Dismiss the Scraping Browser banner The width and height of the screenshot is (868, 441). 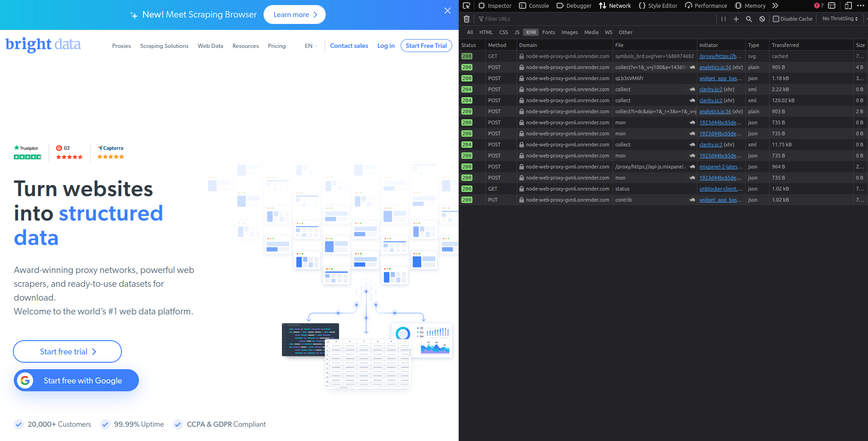click(448, 11)
